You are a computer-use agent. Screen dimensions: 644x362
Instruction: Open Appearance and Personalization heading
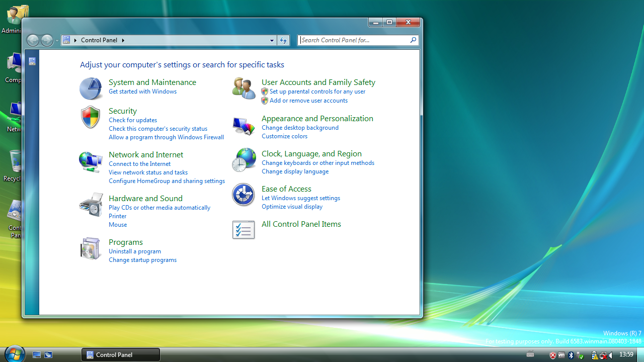317,118
